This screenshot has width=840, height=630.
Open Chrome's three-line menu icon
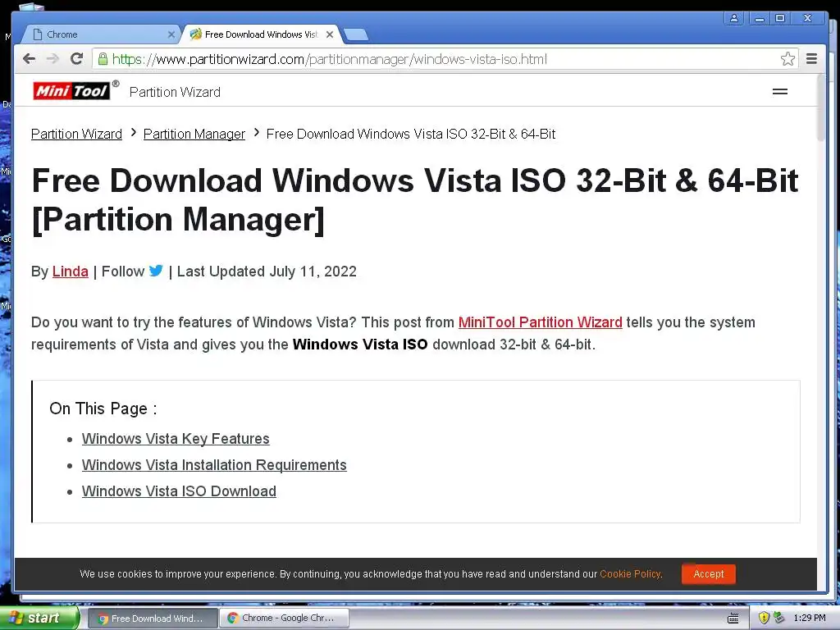click(x=811, y=59)
